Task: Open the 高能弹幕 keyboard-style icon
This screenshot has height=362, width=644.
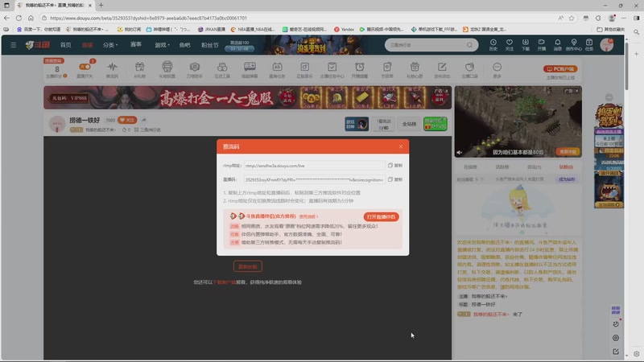Action: click(250, 69)
